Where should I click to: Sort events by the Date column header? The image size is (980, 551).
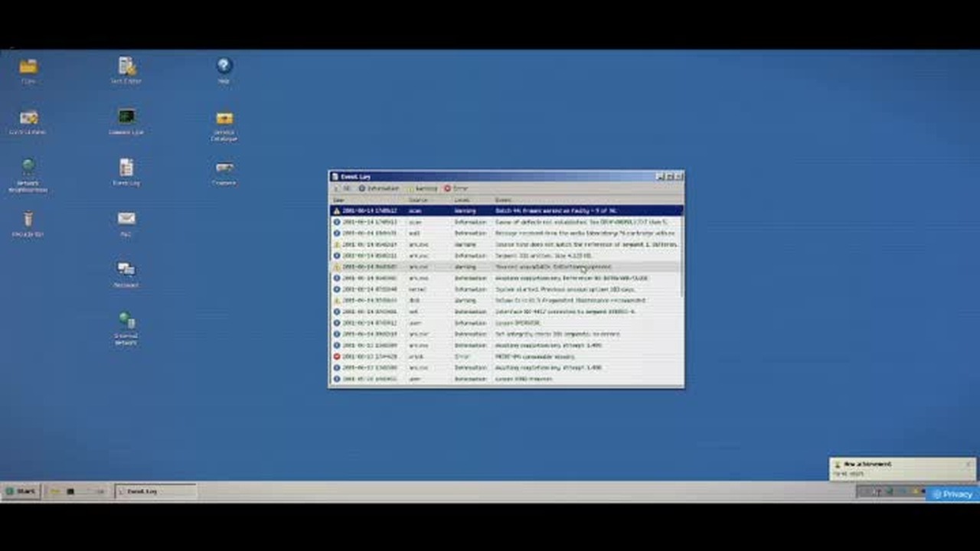pyautogui.click(x=368, y=200)
